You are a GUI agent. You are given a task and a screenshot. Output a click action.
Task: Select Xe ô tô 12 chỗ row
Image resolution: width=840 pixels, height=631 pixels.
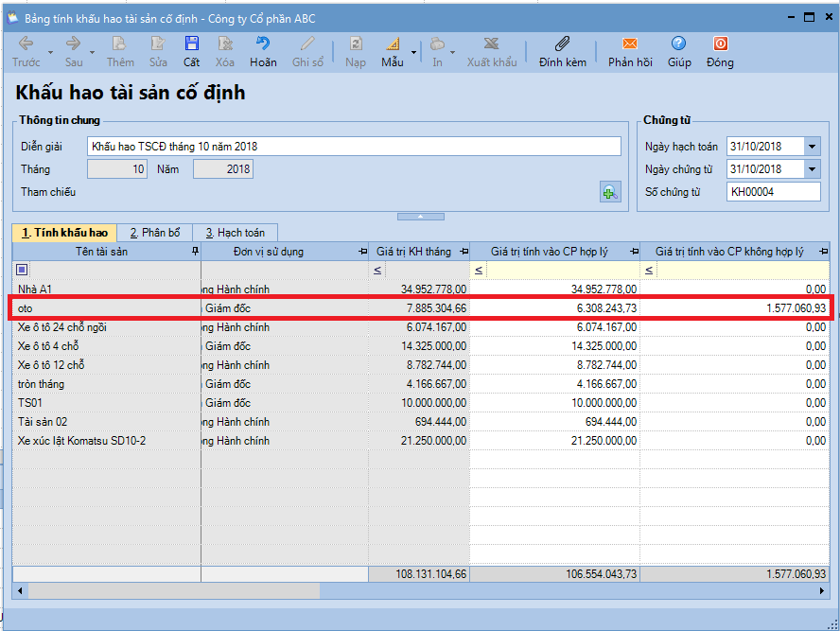pyautogui.click(x=421, y=365)
